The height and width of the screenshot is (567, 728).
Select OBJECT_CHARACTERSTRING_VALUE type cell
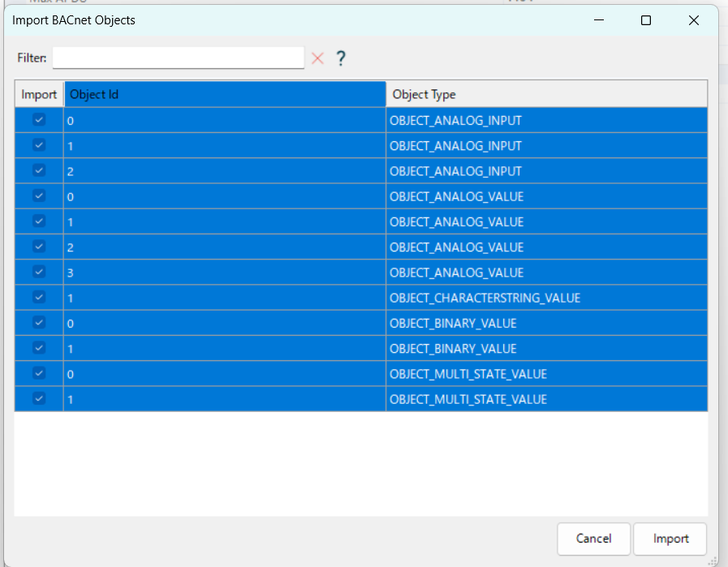546,298
